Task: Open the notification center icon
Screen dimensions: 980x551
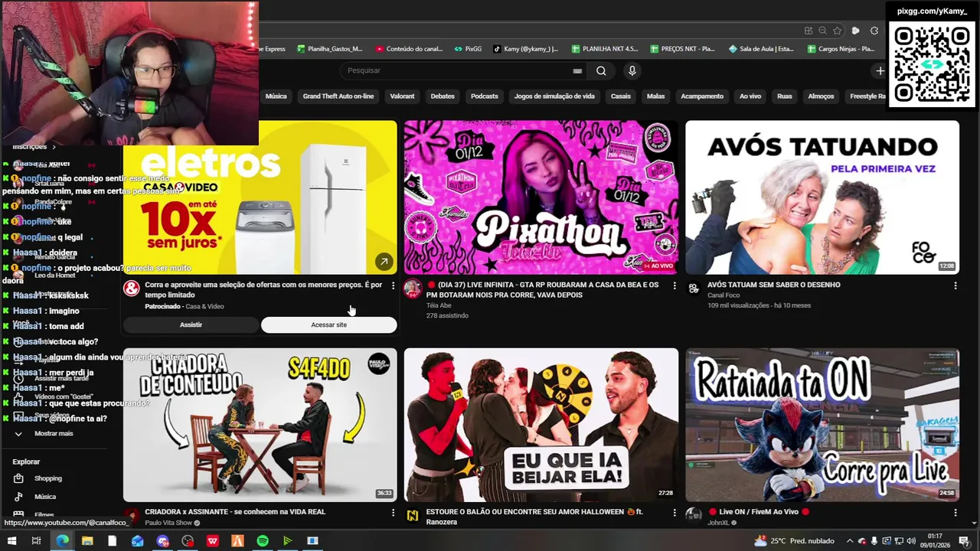Action: point(965,541)
